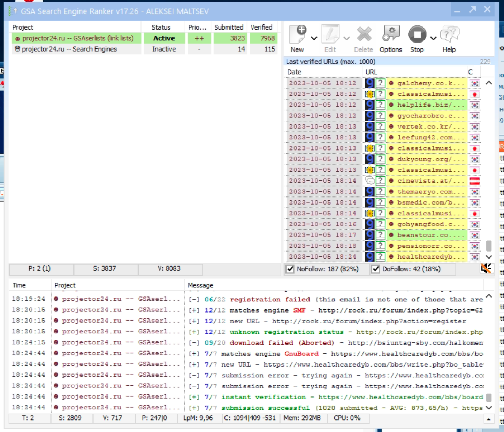Click the ++ priority cell
504x432 pixels.
click(199, 38)
